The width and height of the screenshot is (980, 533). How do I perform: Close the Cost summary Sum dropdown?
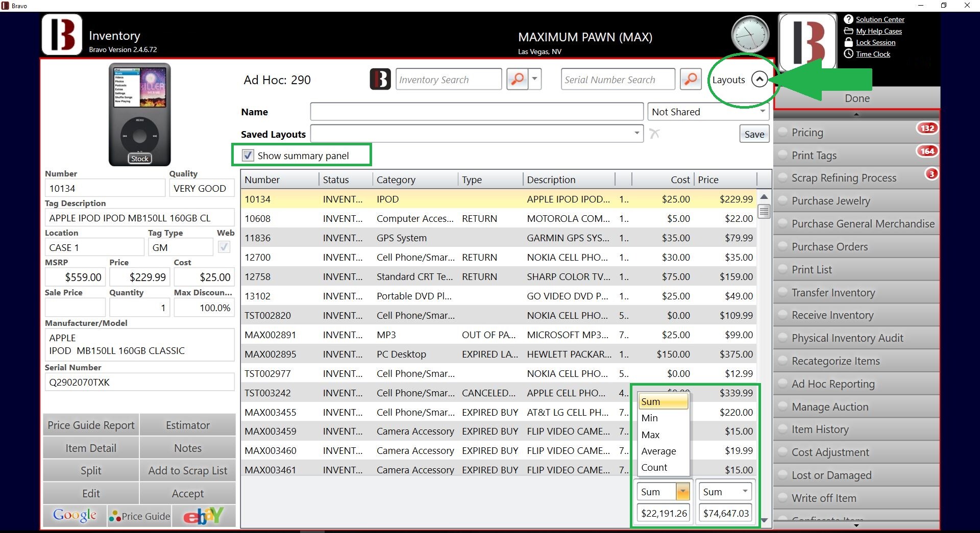683,492
